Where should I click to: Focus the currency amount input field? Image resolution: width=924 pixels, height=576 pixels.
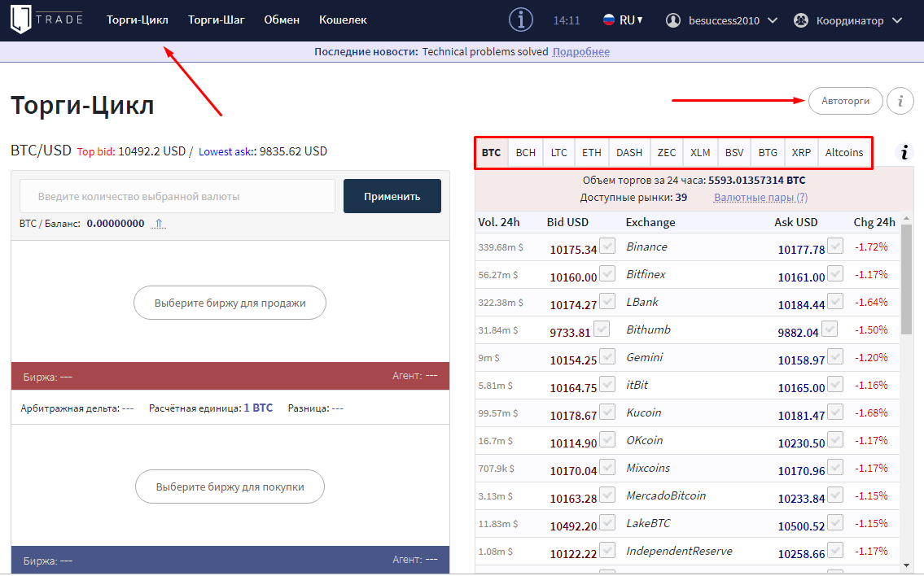tap(177, 196)
